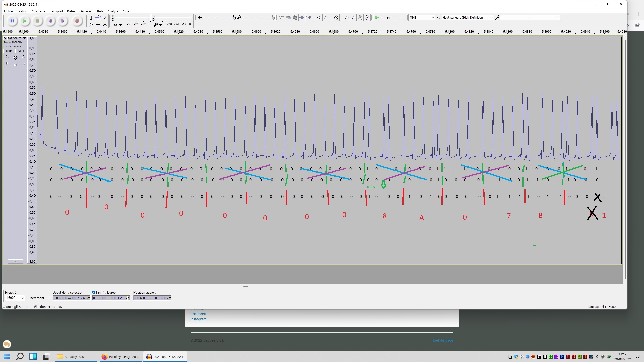644x362 pixels.
Task: Tick the Incrément checkbox
Action: tap(50, 298)
